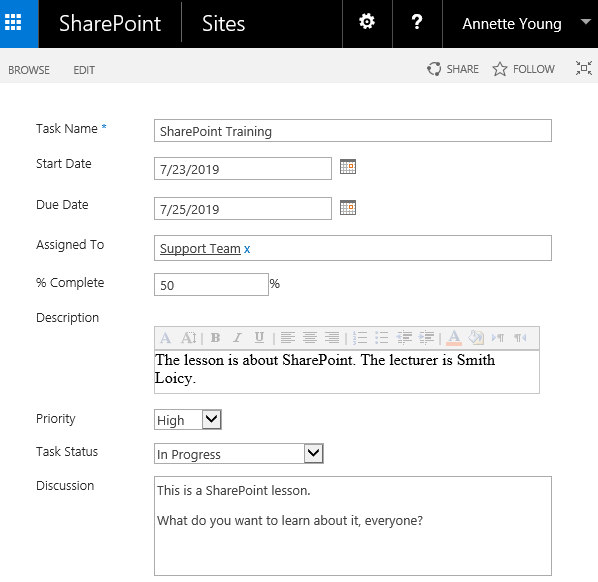Insert a numbered list in the Description
Image resolution: width=598 pixels, height=582 pixels.
[360, 338]
